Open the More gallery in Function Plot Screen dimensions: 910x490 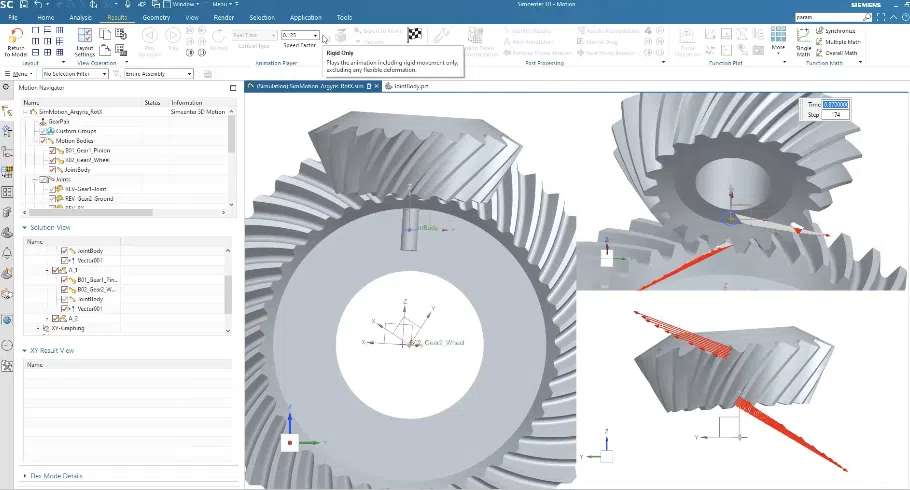pyautogui.click(x=778, y=41)
